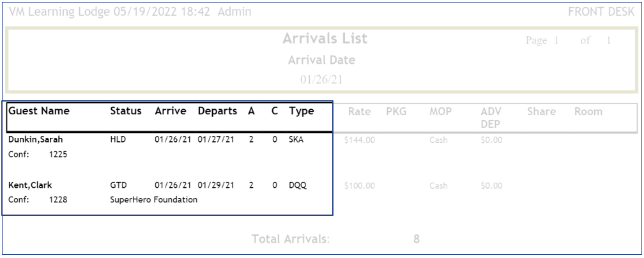This screenshot has width=644, height=258.
Task: Click the Guest Name column header
Action: (x=39, y=112)
